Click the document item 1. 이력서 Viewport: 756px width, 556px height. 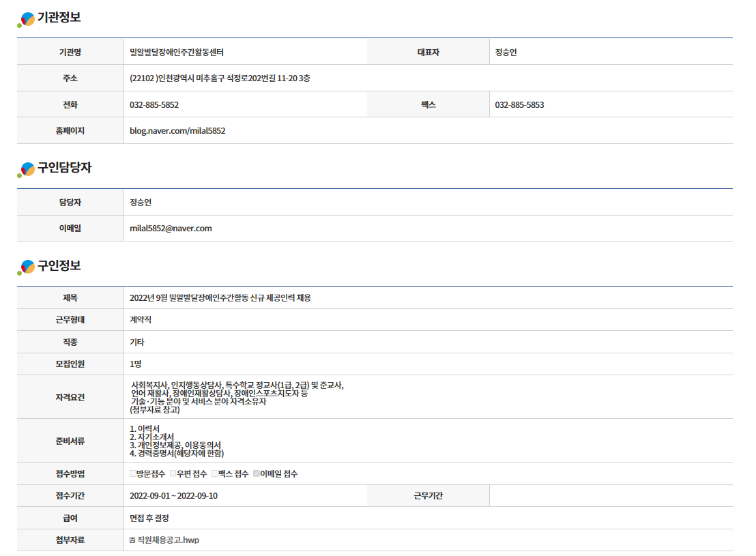pos(145,428)
